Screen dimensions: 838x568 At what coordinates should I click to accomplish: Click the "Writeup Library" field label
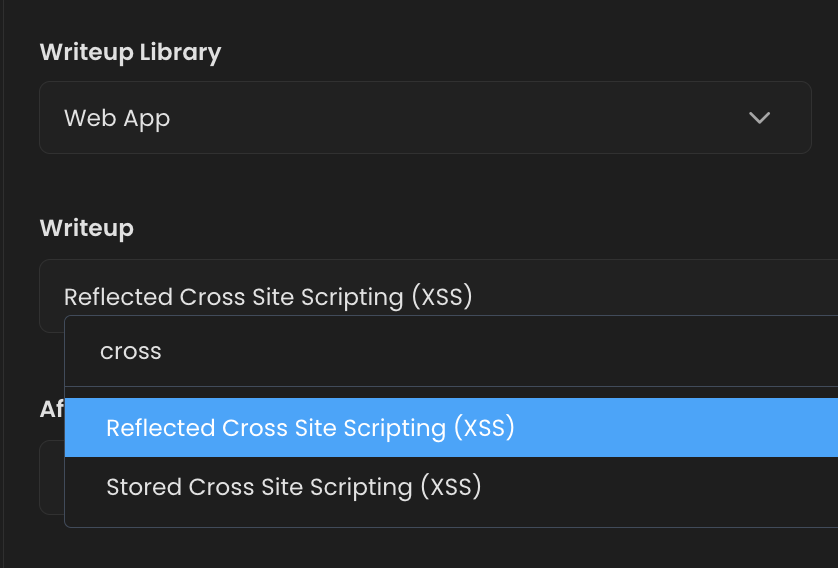point(130,52)
